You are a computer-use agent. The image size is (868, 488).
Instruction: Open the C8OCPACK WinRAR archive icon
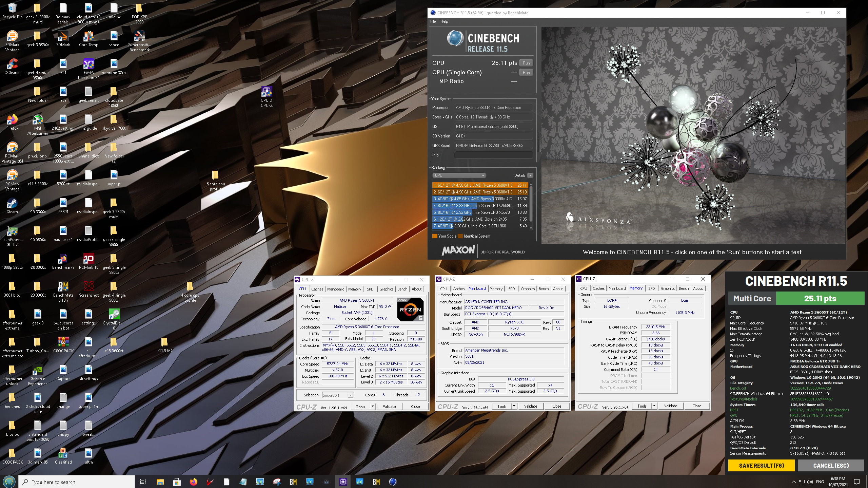(63, 345)
